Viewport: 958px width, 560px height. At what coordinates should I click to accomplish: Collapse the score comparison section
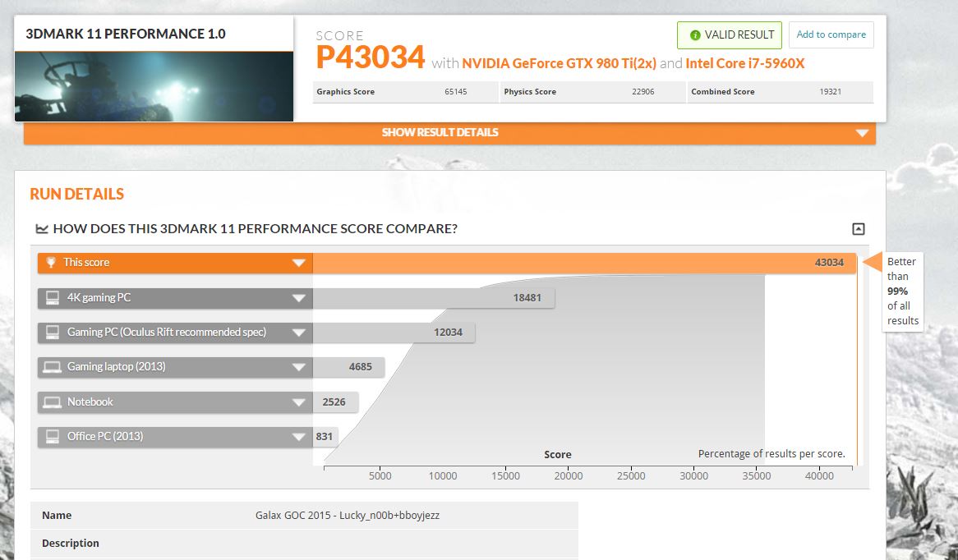[x=859, y=229]
